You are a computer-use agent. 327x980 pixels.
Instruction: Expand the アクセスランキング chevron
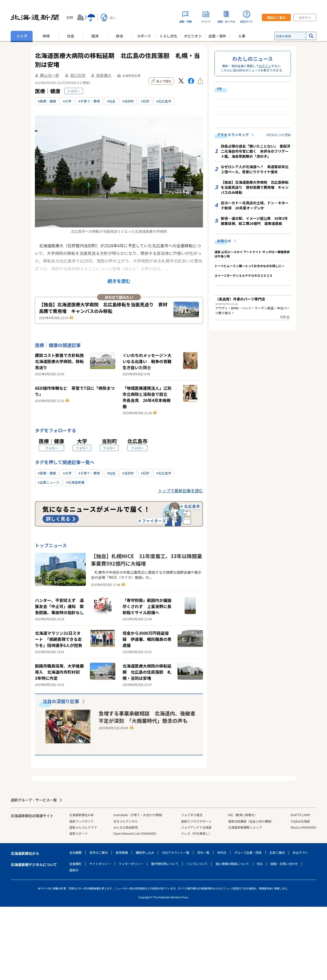click(253, 135)
